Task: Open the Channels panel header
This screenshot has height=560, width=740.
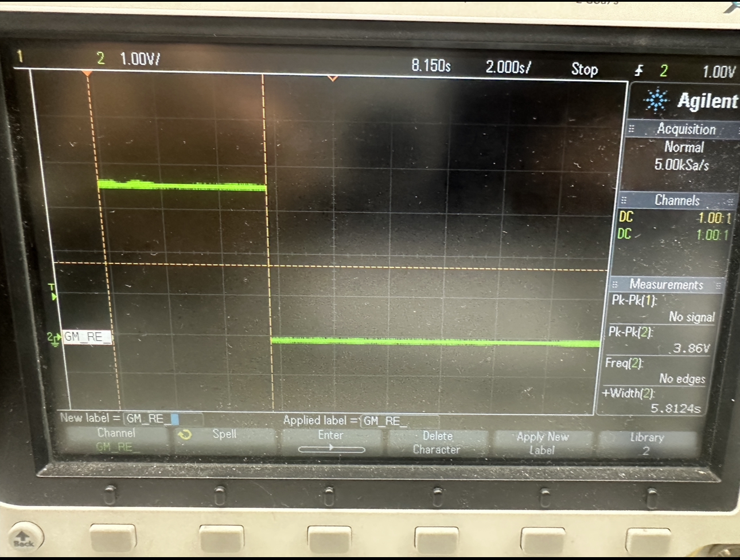Action: 677,200
